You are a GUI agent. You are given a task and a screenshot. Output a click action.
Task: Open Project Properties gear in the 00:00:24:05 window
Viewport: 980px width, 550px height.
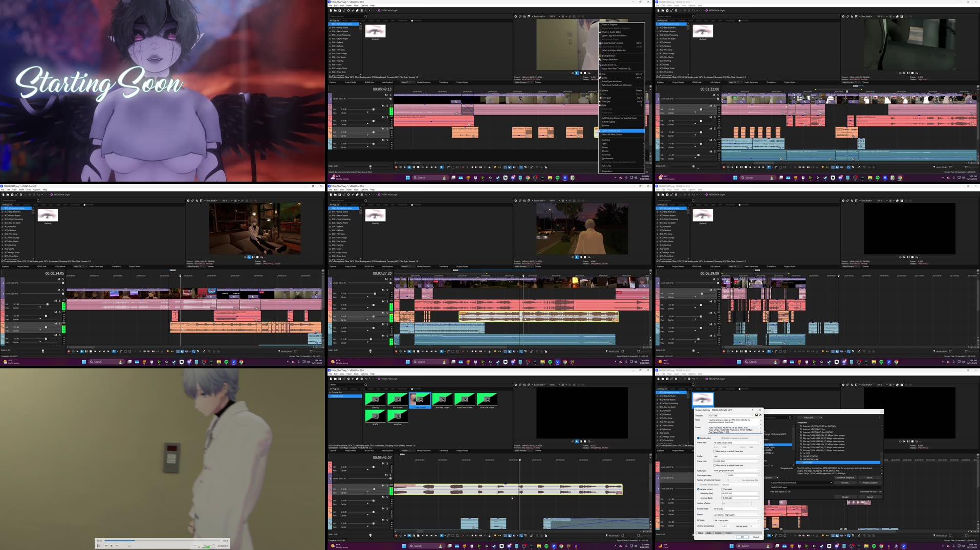pyautogui.click(x=21, y=194)
